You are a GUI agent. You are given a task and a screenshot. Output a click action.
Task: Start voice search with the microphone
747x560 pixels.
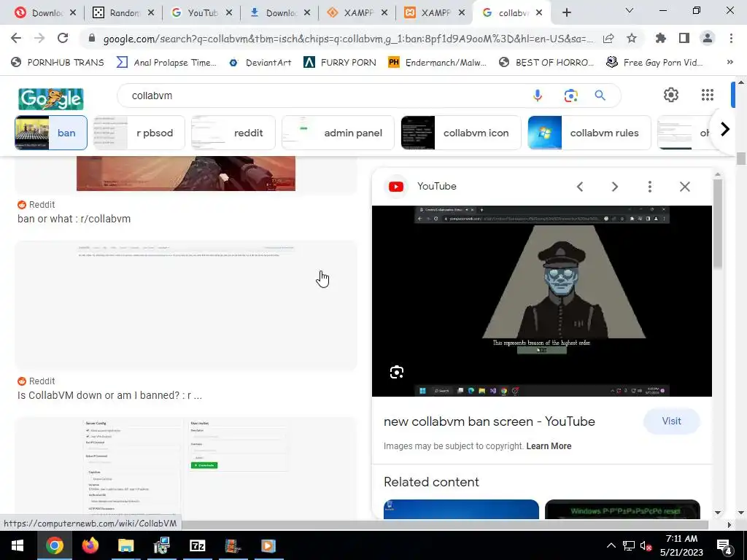click(x=538, y=96)
